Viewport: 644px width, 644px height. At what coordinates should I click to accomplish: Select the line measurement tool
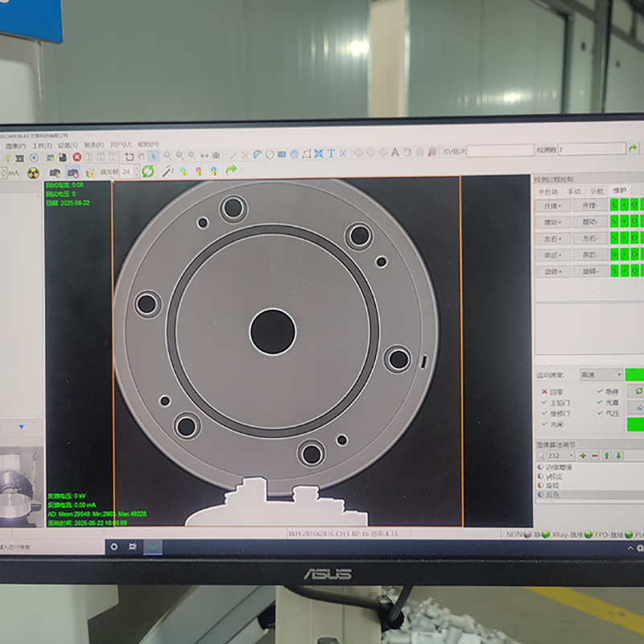click(233, 155)
